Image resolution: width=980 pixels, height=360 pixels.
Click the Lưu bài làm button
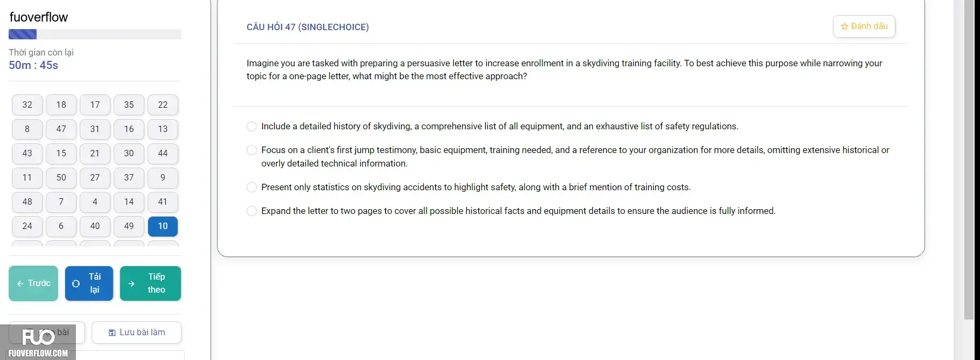point(136,333)
